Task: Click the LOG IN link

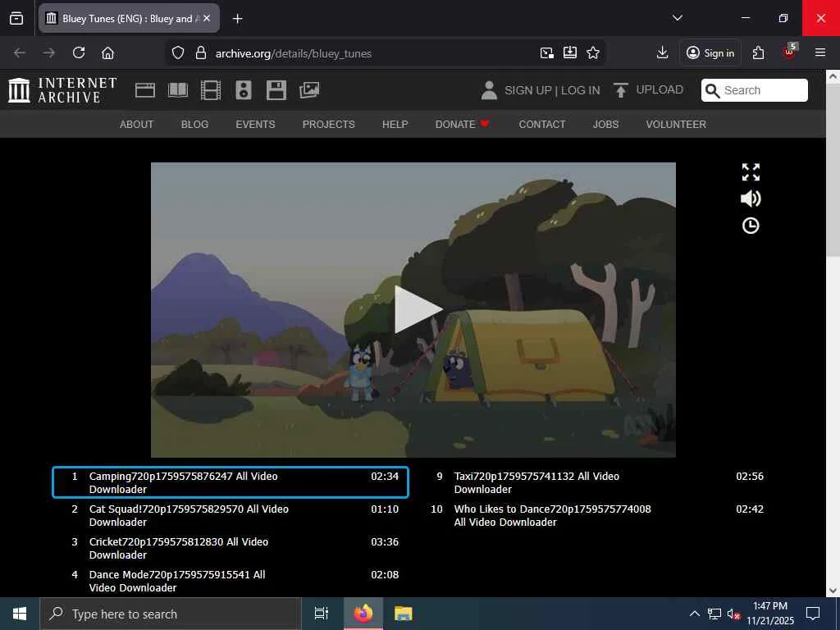Action: [580, 90]
